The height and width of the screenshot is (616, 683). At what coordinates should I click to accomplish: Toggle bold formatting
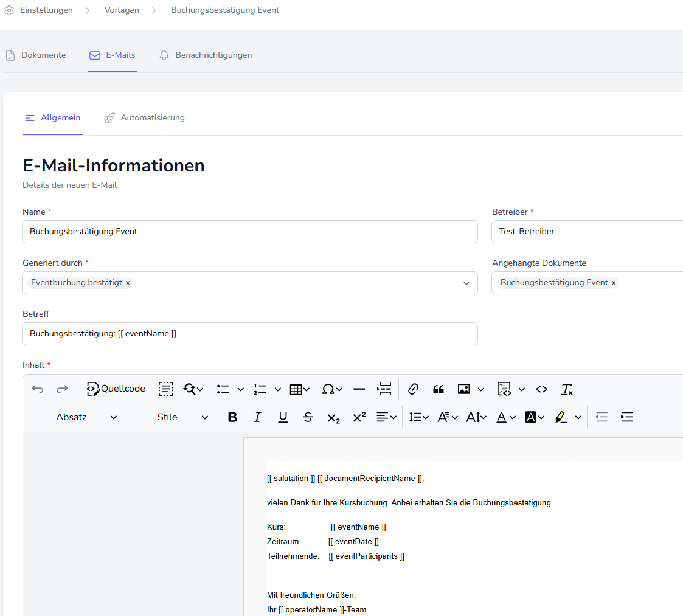pyautogui.click(x=232, y=417)
